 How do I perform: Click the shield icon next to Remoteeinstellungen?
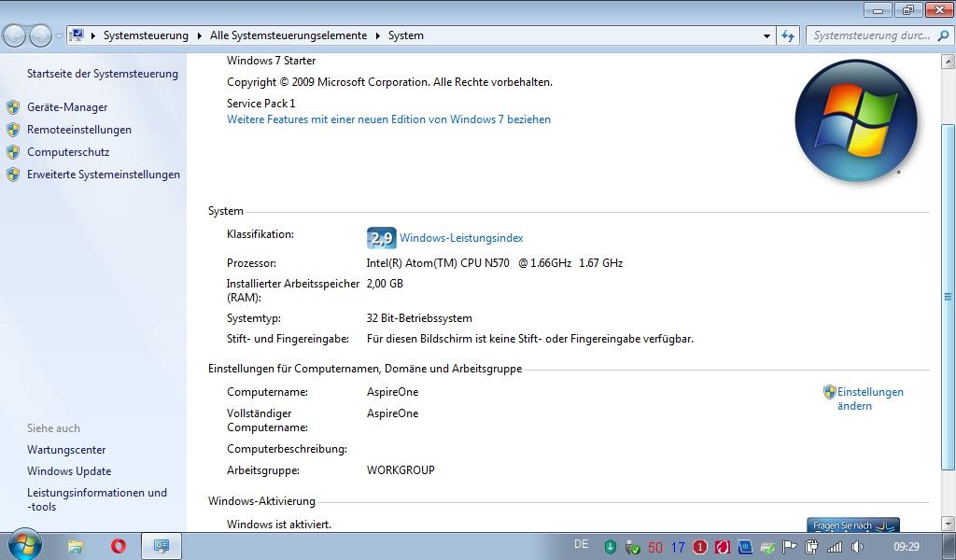click(x=13, y=130)
